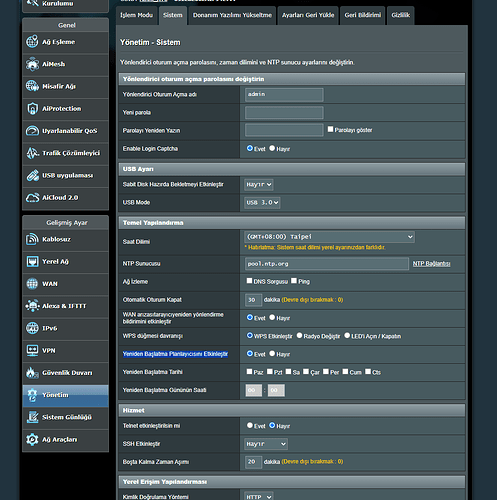This screenshot has width=497, height=500.
Task: Click the VPN monitor icon
Action: [x=32, y=350]
